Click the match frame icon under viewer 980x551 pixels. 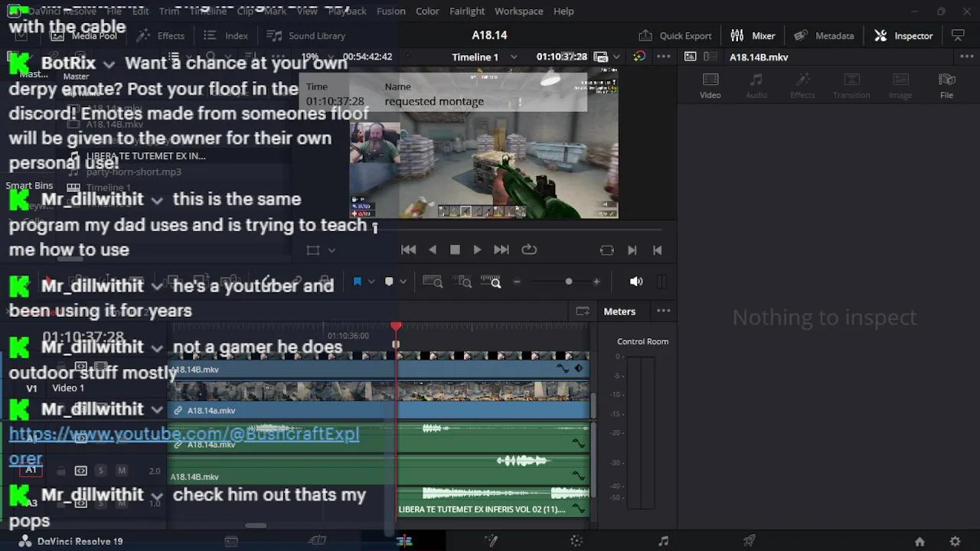(x=607, y=250)
